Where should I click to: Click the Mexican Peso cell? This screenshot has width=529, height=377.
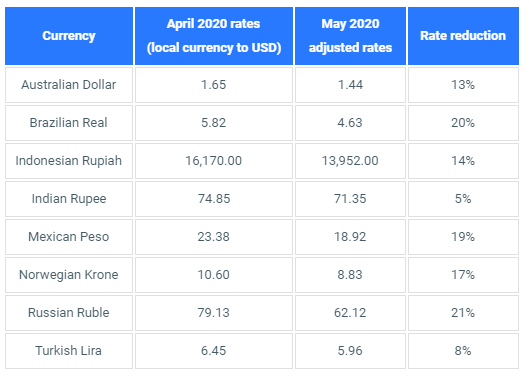(69, 237)
